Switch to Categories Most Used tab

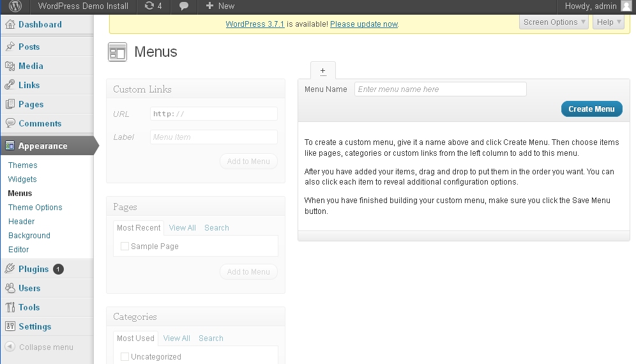tap(135, 338)
